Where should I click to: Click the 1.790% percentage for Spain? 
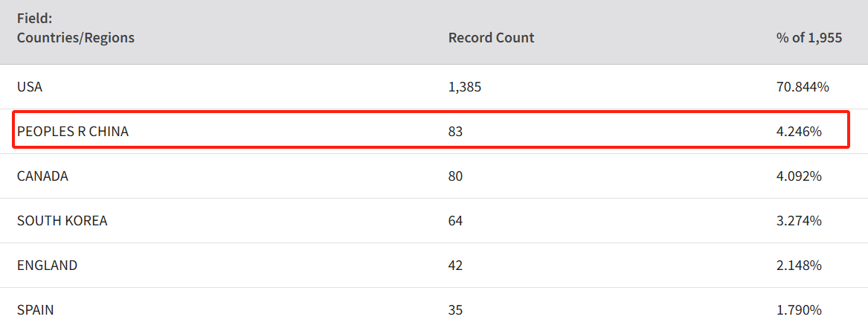(800, 310)
